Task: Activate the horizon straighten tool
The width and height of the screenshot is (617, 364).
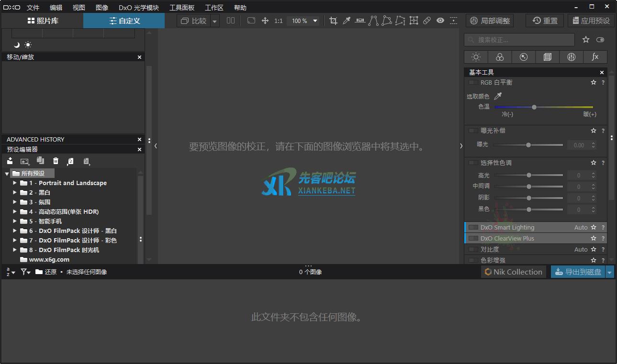Action: (x=360, y=21)
